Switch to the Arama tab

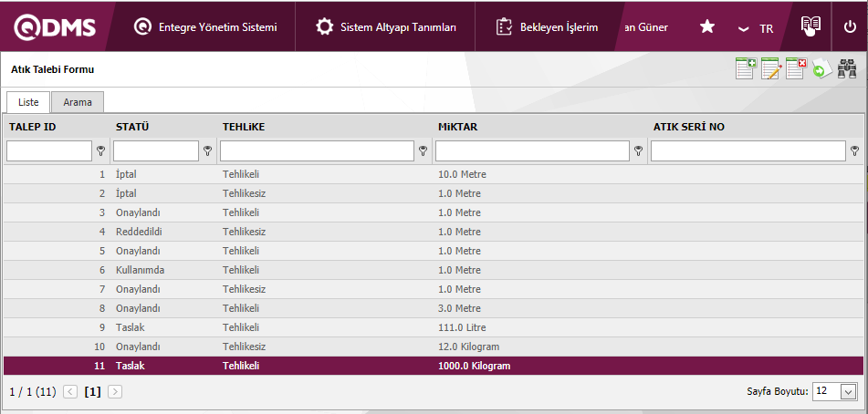click(x=78, y=102)
